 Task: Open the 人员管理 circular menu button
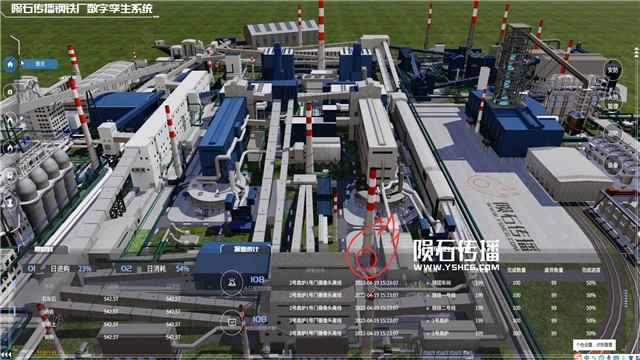(x=613, y=102)
